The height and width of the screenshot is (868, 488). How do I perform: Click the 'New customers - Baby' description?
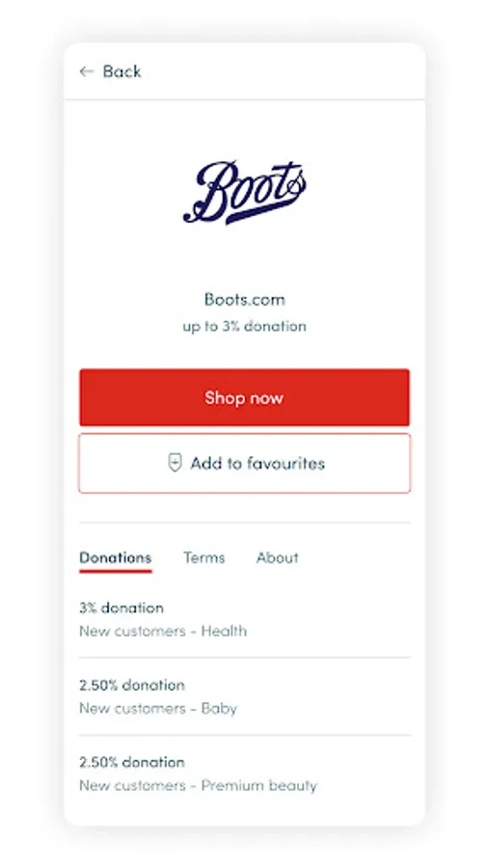click(x=158, y=709)
